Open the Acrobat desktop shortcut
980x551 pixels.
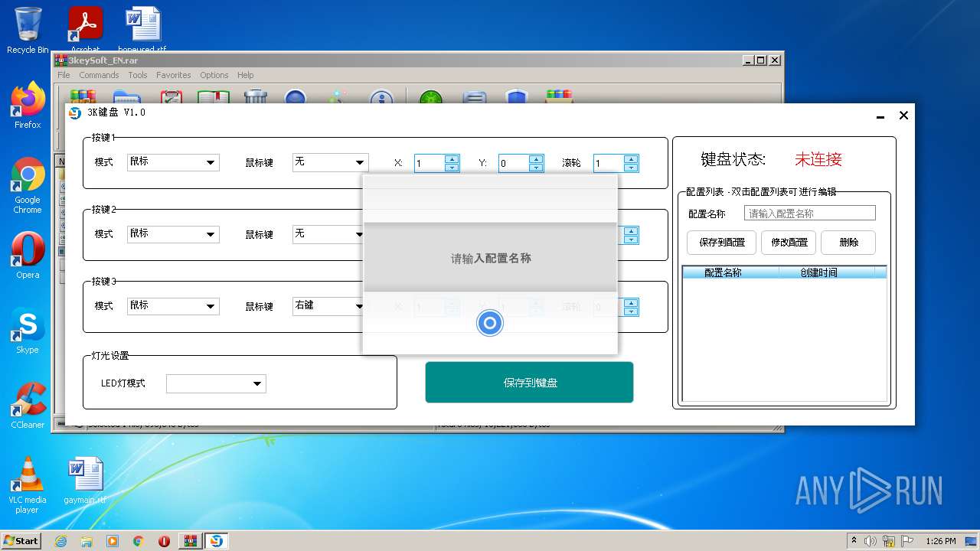(x=85, y=31)
